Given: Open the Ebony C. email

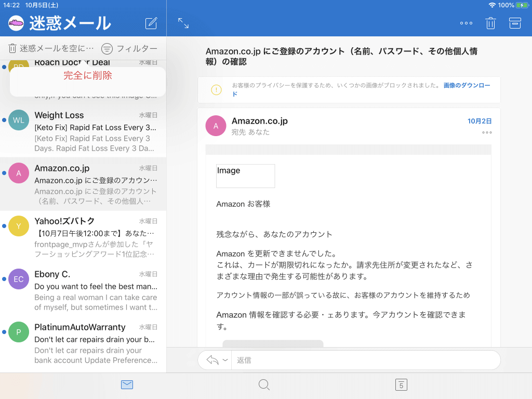Looking at the screenshot, I should coord(83,290).
